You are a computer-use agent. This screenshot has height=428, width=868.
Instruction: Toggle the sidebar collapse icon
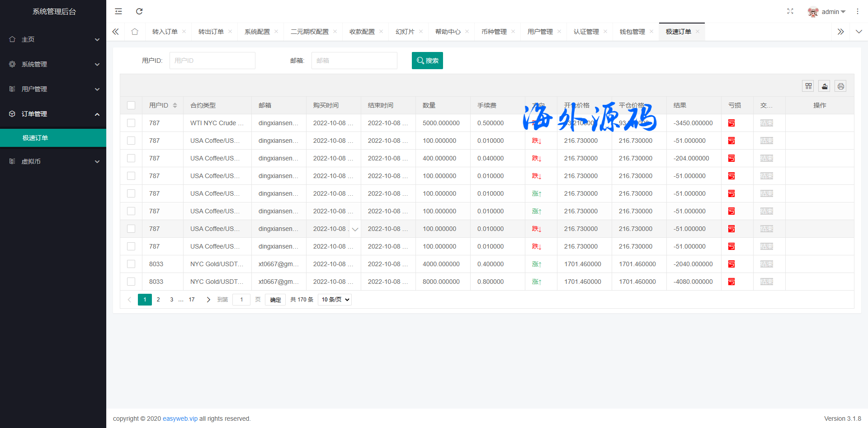pos(118,11)
